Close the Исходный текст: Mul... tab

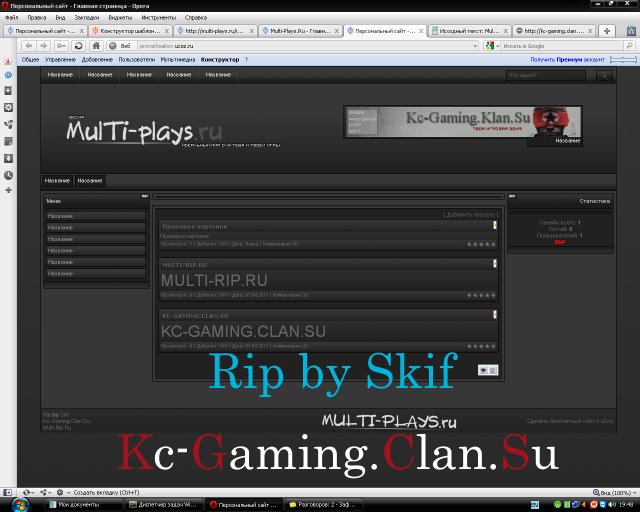click(505, 31)
